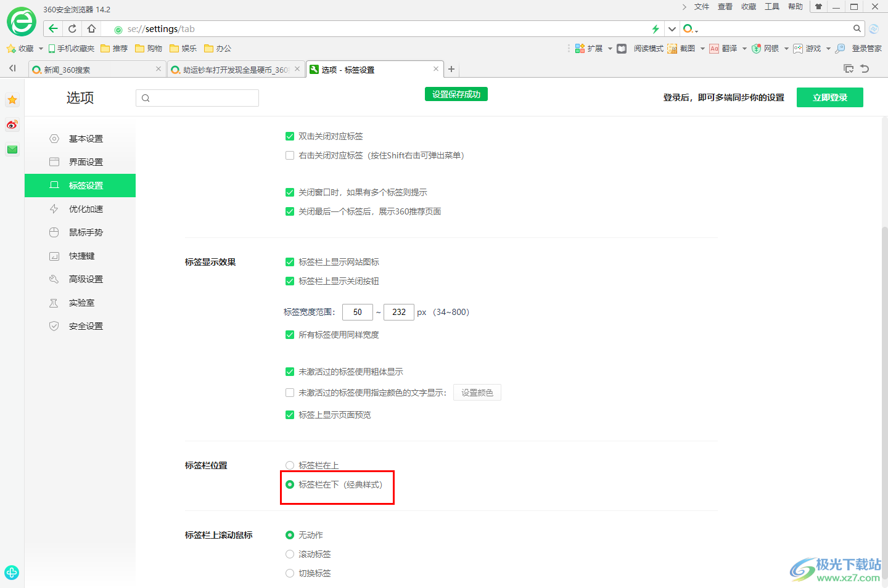Open the 手机收藏夹 bookmark
The width and height of the screenshot is (888, 588).
[72, 49]
